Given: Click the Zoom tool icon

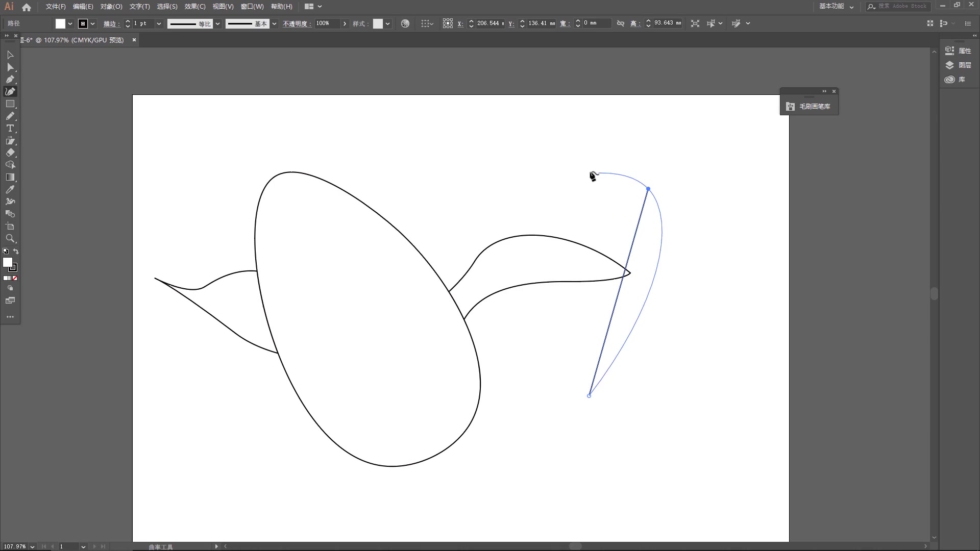Looking at the screenshot, I should tap(10, 238).
